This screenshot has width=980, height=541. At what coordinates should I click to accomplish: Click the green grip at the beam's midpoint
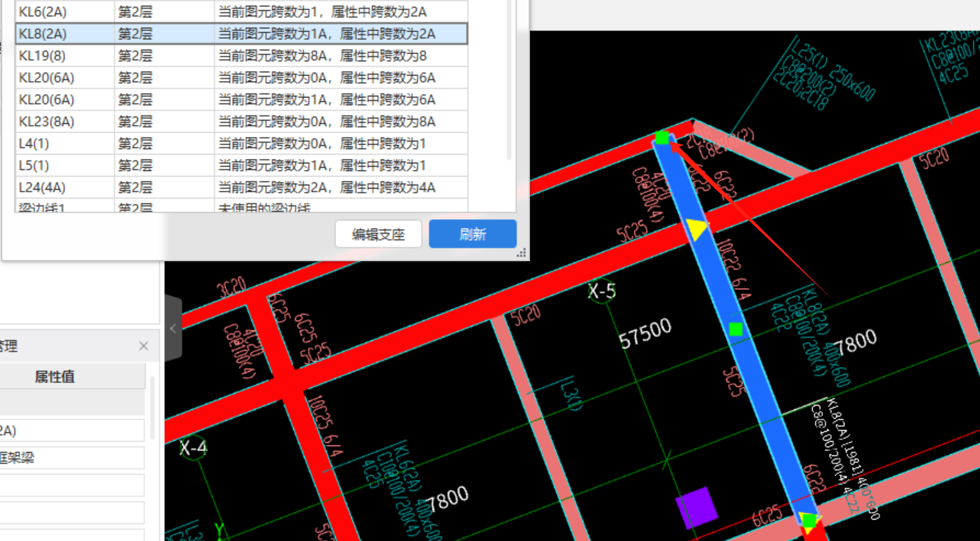click(x=736, y=329)
